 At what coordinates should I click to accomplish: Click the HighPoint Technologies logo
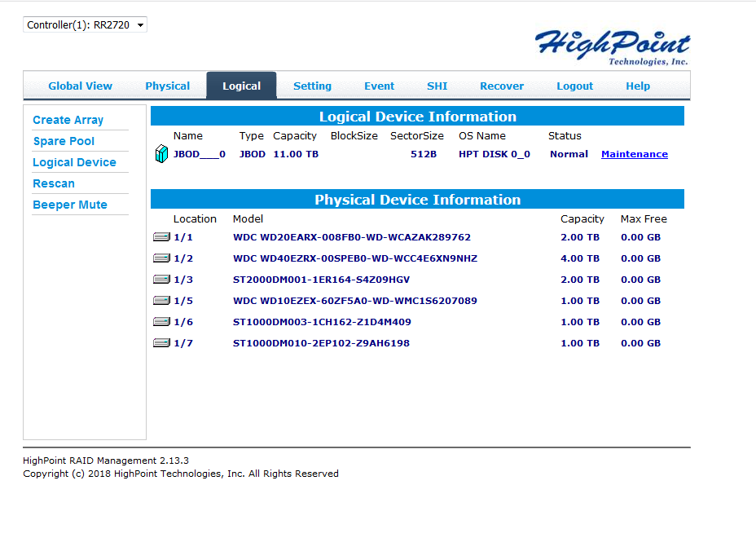click(613, 46)
